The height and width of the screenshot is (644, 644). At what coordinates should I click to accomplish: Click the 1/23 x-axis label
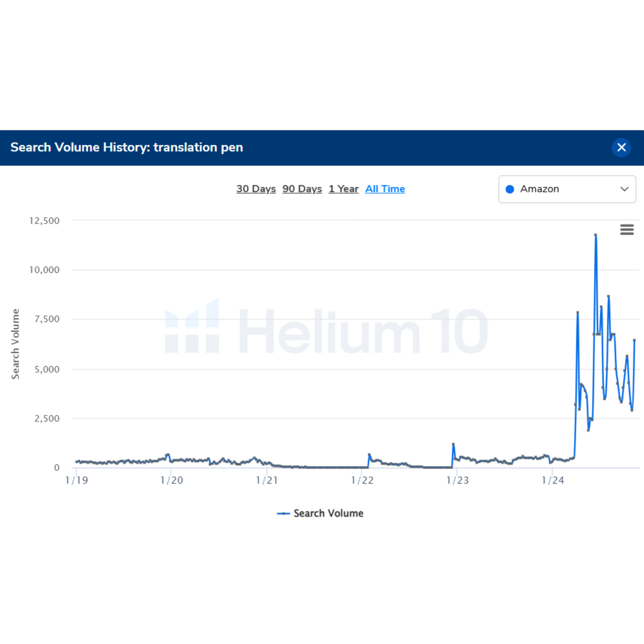(457, 480)
